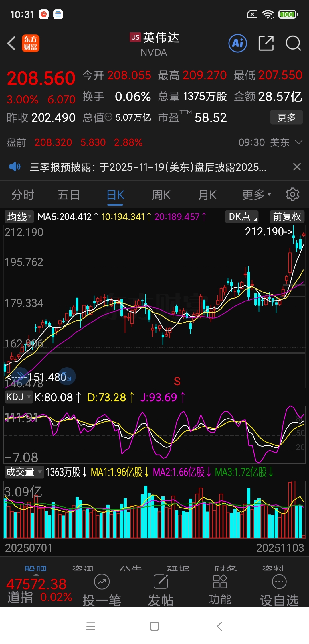Dismiss the 三季报预披露 notice
This screenshot has width=309, height=644.
[297, 167]
